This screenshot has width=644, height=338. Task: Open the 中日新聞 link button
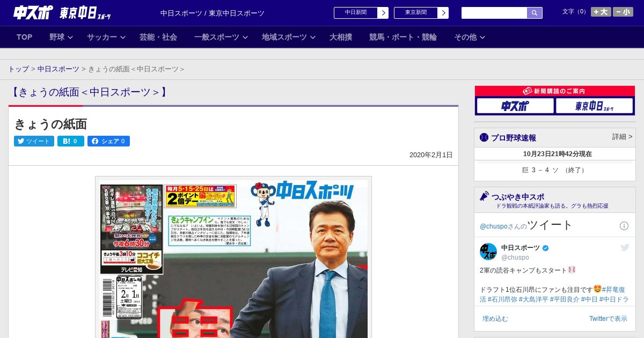pos(356,13)
